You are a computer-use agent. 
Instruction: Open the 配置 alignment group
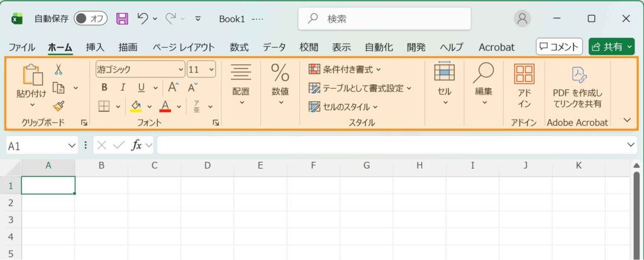tap(241, 84)
